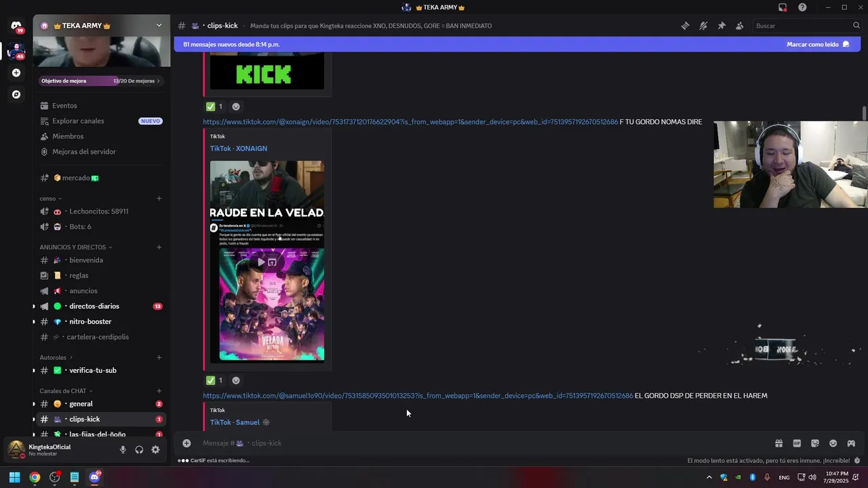
Task: Open Threads in channel header
Action: (x=685, y=26)
